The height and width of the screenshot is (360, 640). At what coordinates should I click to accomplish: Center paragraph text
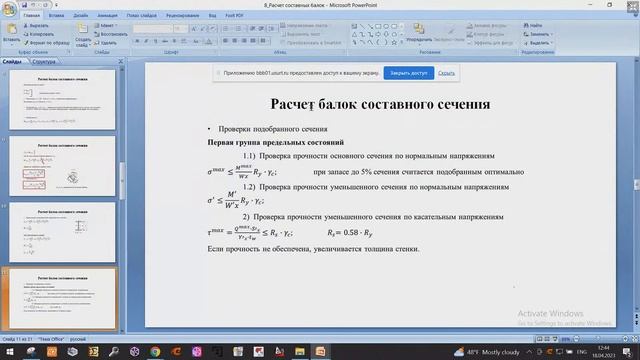click(x=235, y=41)
